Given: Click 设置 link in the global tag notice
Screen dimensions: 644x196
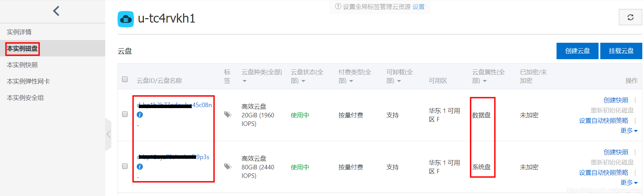Looking at the screenshot, I should pyautogui.click(x=418, y=7).
